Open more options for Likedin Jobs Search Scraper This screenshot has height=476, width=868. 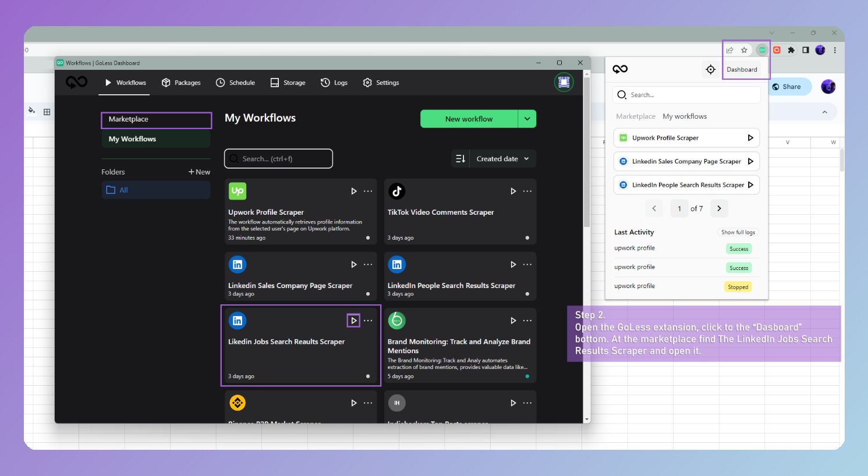(368, 321)
